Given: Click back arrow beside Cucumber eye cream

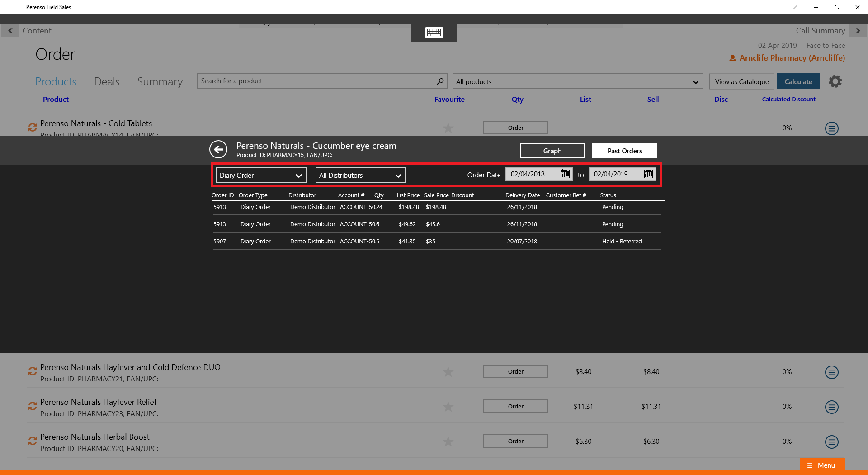Looking at the screenshot, I should click(218, 149).
